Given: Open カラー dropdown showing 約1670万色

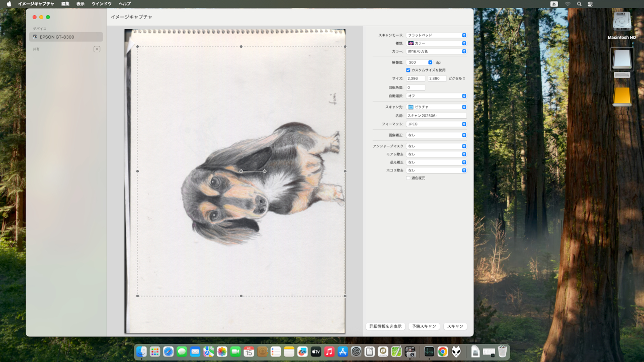Looking at the screenshot, I should coord(436,51).
